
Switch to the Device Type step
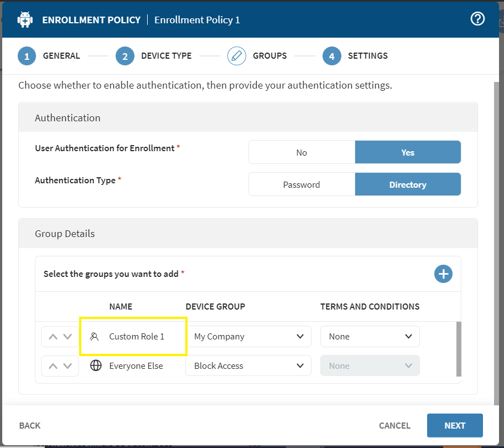[x=125, y=56]
